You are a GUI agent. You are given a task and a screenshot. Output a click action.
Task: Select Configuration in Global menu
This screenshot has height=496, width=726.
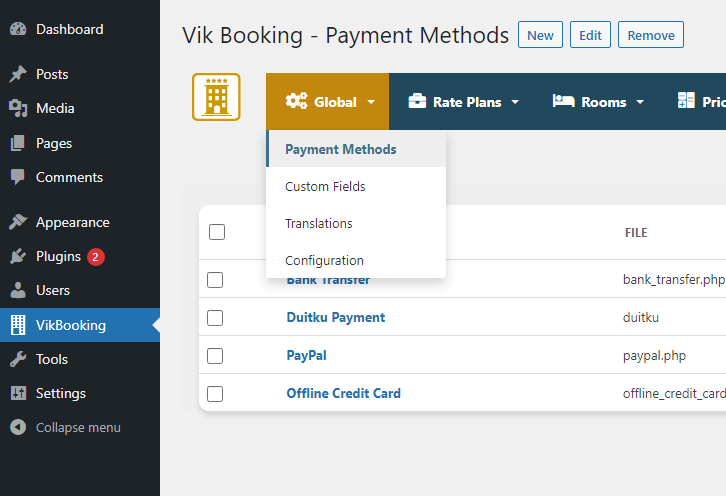(x=356, y=260)
